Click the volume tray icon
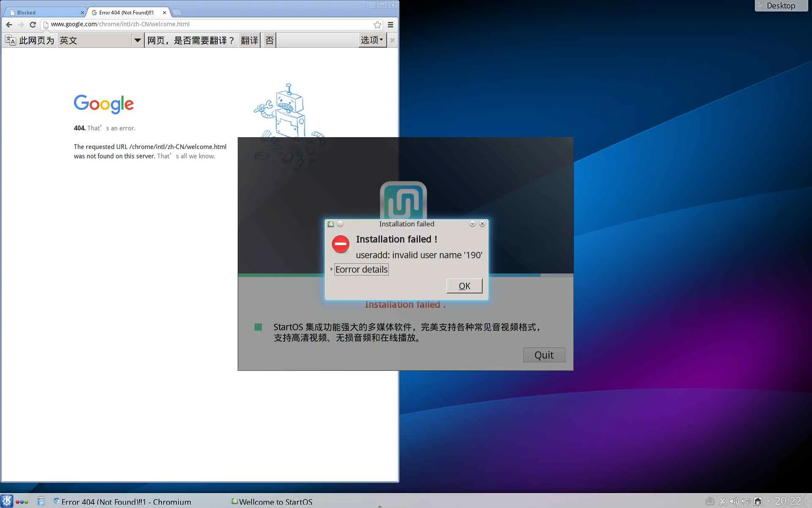 point(734,501)
